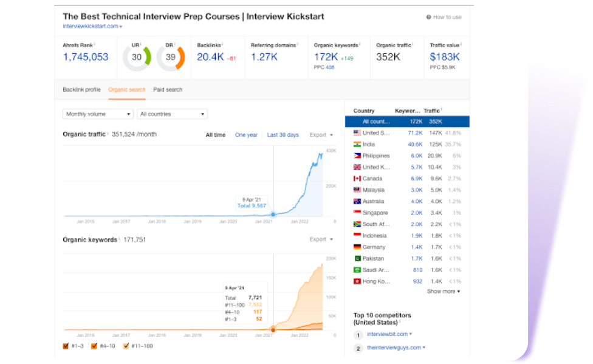Switch to the Paid search tab
The image size is (593, 364).
click(168, 90)
